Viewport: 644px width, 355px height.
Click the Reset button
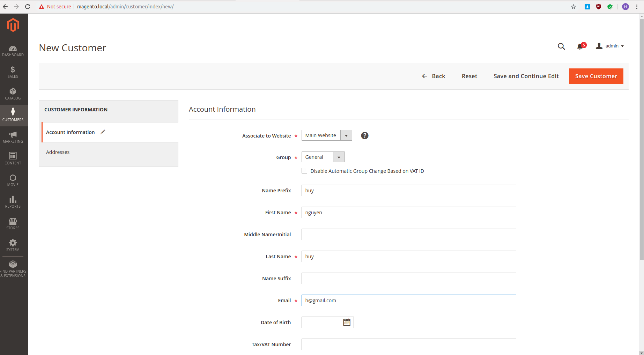click(469, 76)
